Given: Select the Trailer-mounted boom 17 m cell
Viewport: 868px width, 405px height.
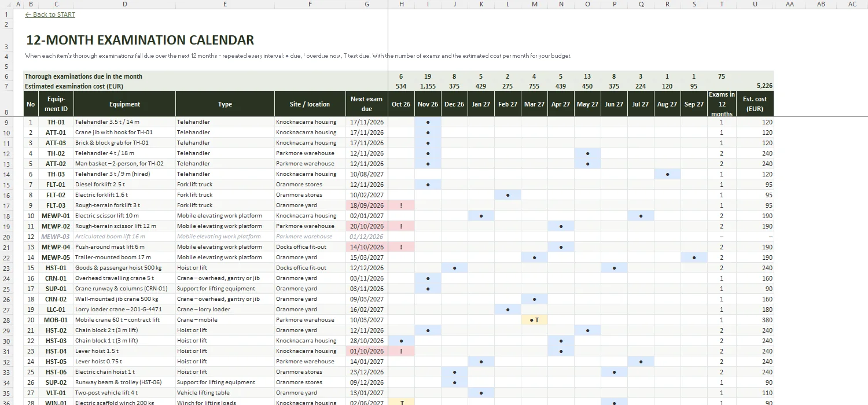Looking at the screenshot, I should coord(124,257).
